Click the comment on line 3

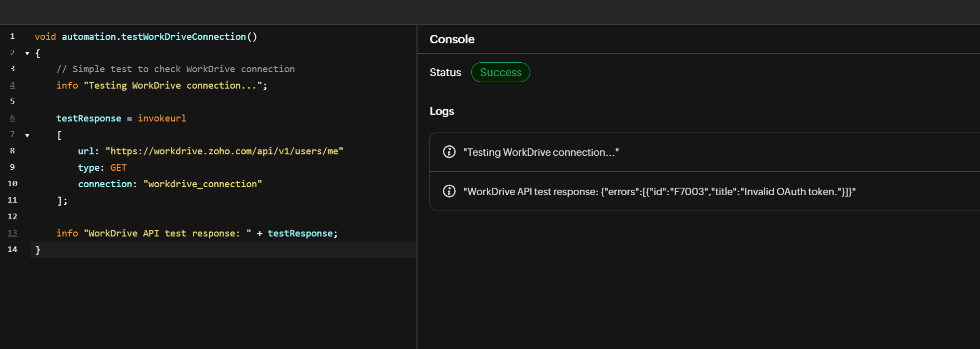175,69
